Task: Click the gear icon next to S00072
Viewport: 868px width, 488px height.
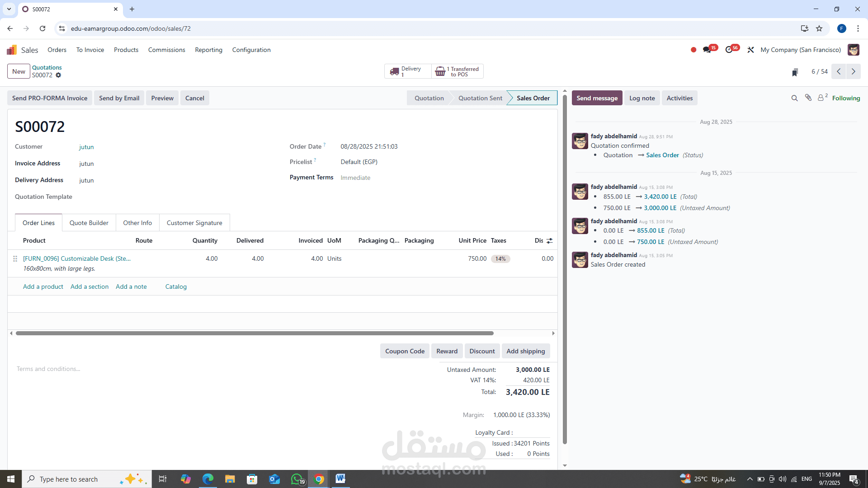Action: pos(58,75)
